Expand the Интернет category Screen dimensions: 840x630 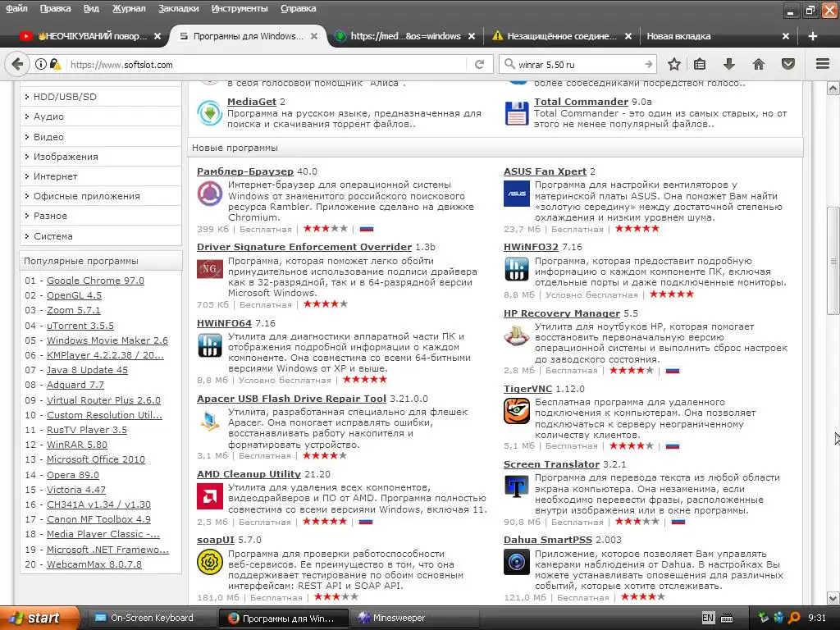point(101,177)
